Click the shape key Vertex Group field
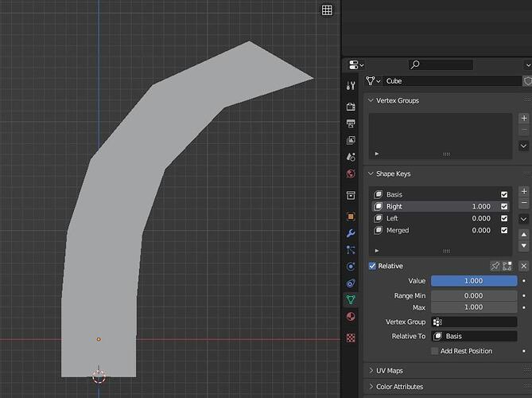This screenshot has height=398, width=532. [x=474, y=322]
